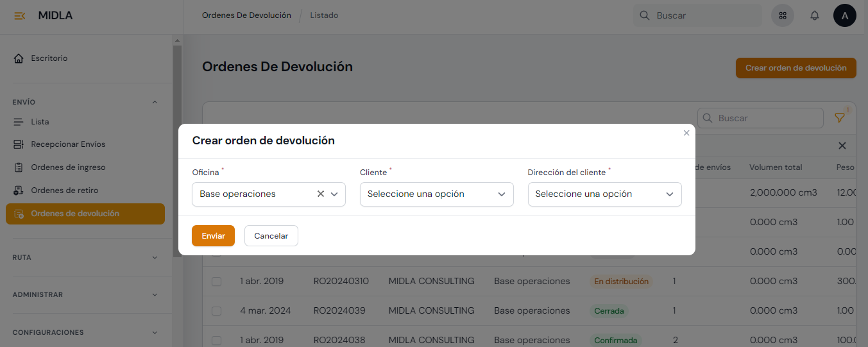Open the Cliente dropdown

(x=436, y=194)
